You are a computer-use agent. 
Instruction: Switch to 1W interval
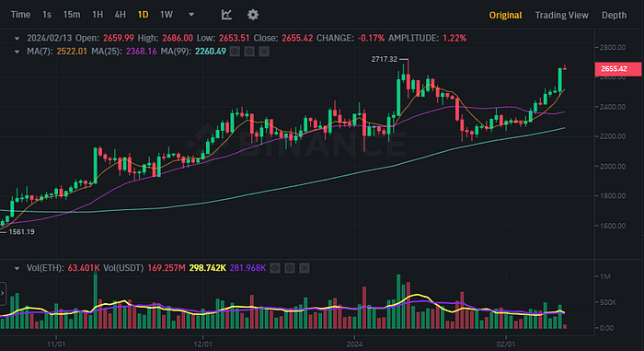pyautogui.click(x=167, y=15)
